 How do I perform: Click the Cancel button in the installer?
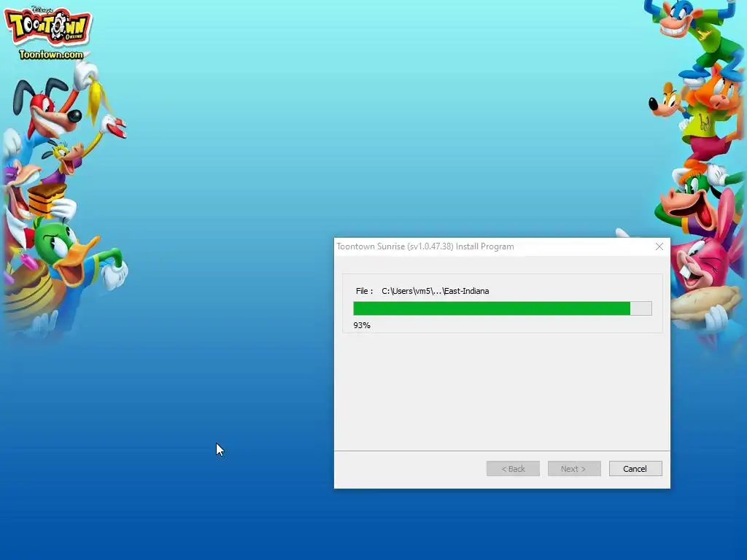[635, 469]
